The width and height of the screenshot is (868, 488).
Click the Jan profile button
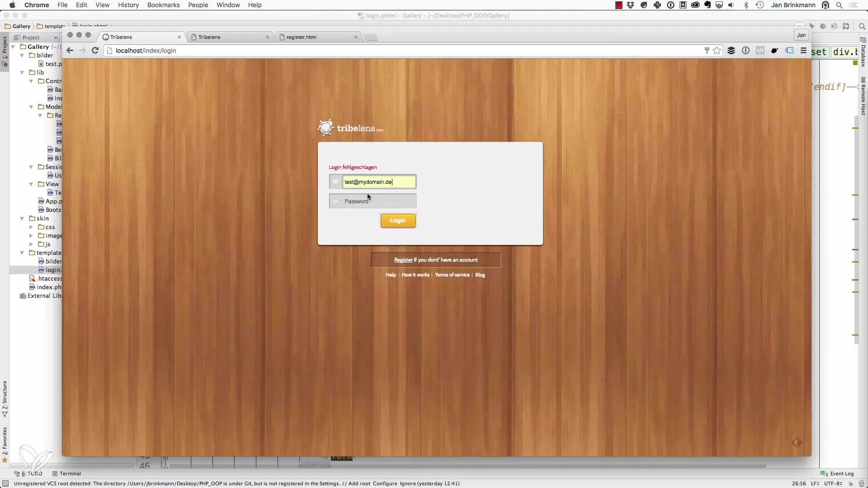click(x=801, y=35)
